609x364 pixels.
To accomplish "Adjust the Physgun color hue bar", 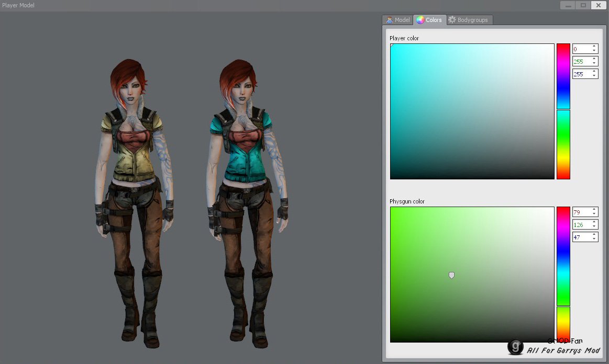I will click(563, 275).
